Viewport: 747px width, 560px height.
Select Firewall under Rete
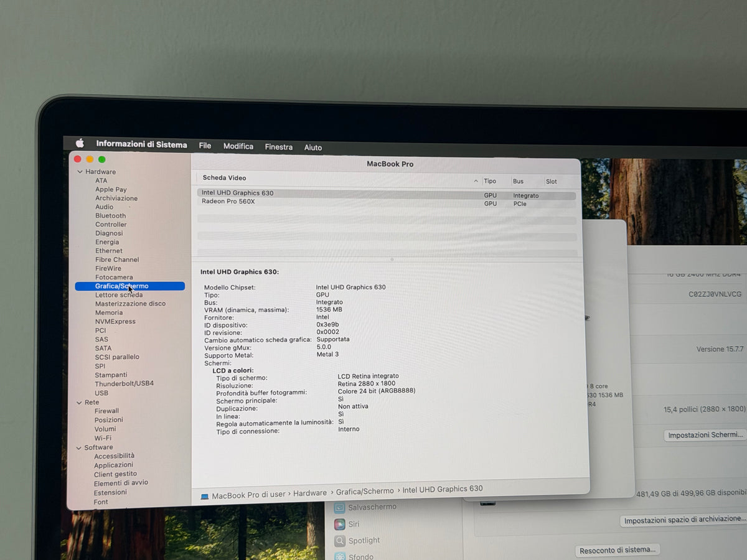click(106, 411)
